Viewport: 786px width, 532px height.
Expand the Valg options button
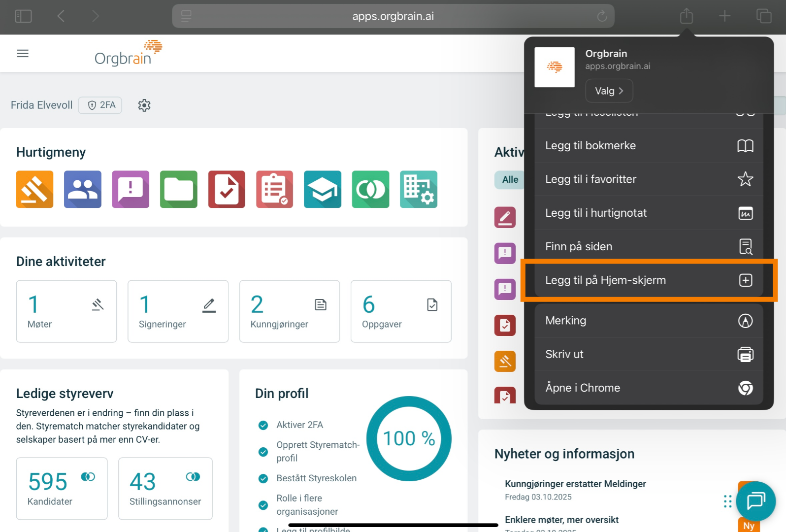point(609,91)
